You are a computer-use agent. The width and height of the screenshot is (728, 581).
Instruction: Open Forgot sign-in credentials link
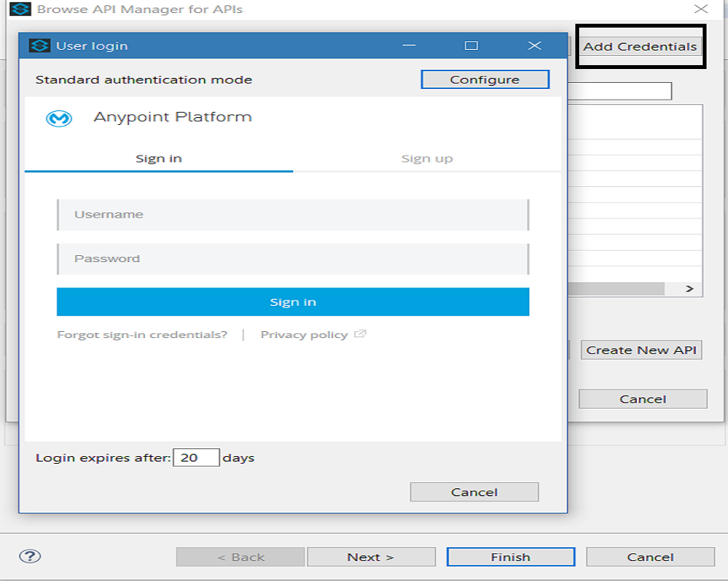coord(142,335)
